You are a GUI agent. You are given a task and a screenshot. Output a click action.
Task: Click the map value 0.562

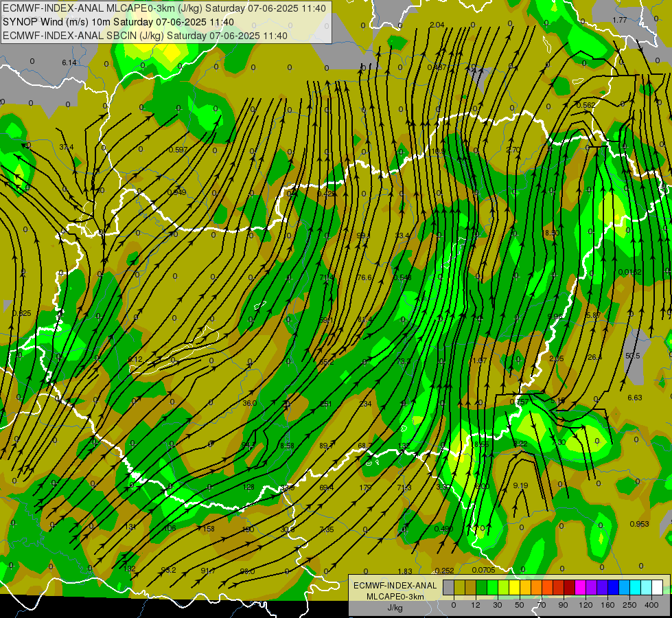(586, 105)
